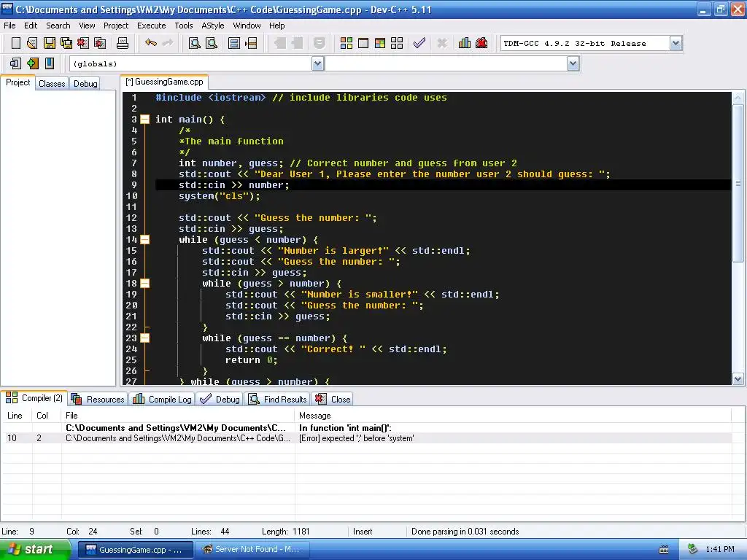This screenshot has height=560, width=747.
Task: Open the Project menu
Action: [116, 26]
